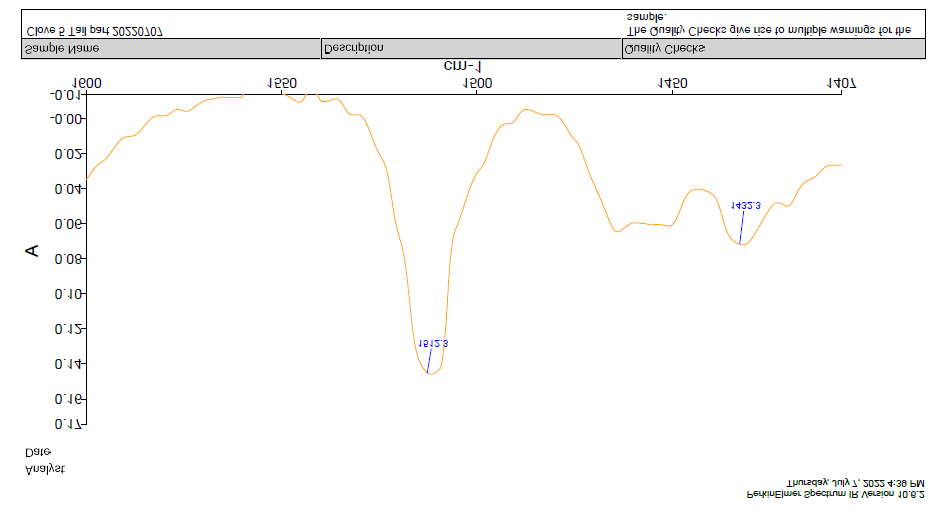Click the orange curve at its deepest peak
This screenshot has width=936, height=514.
[430, 373]
